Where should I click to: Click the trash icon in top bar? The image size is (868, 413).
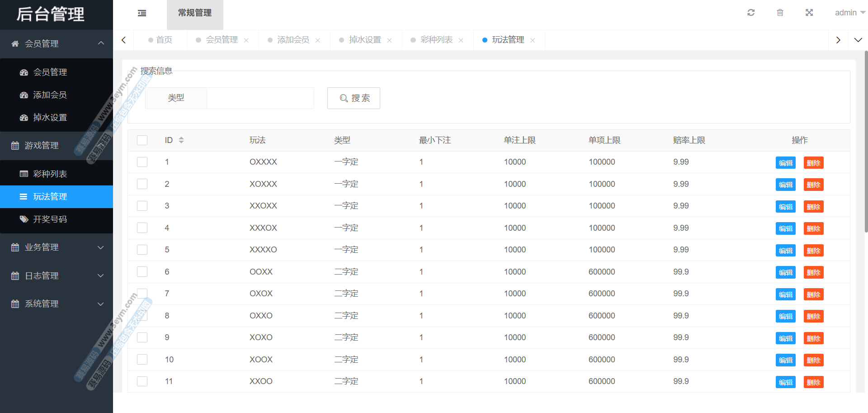coord(780,13)
